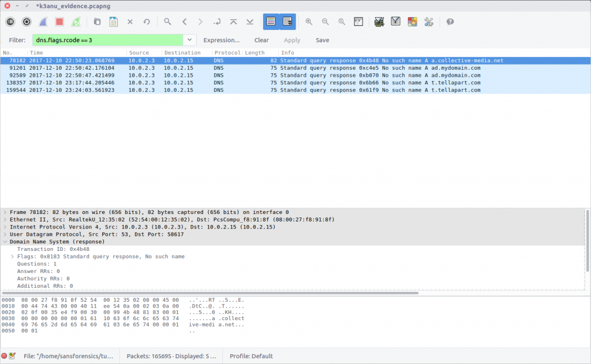591x364 pixels.
Task: Open a capture file icon
Action: pyautogui.click(x=97, y=22)
